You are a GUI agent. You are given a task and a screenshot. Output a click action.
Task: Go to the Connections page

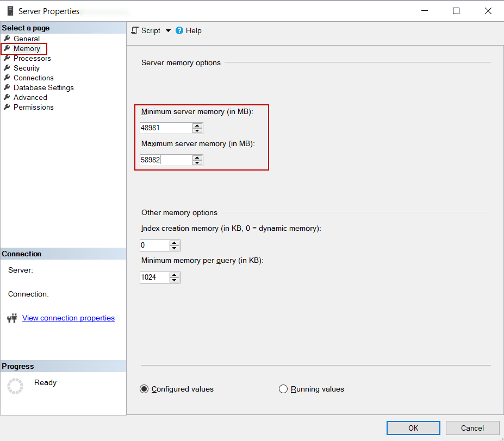click(33, 78)
